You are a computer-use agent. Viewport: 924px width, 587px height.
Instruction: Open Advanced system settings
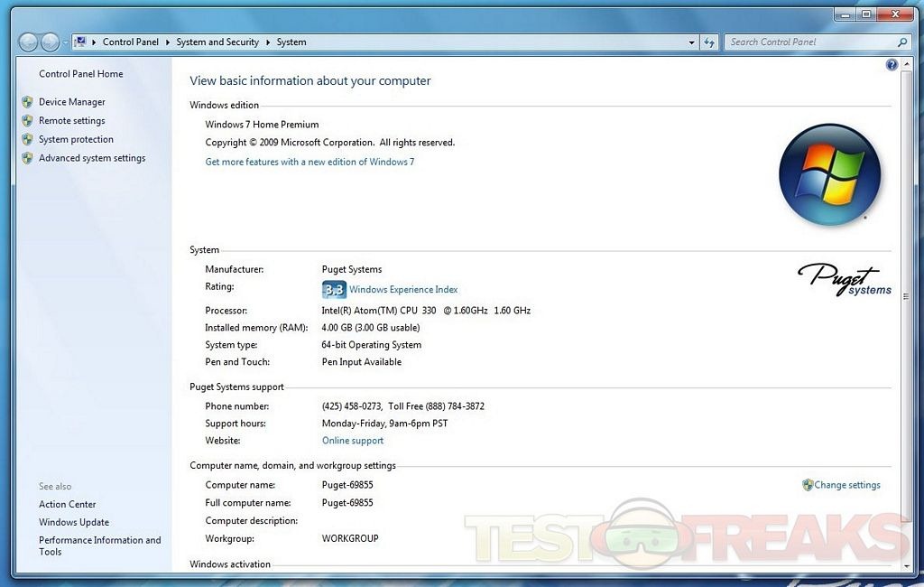91,158
